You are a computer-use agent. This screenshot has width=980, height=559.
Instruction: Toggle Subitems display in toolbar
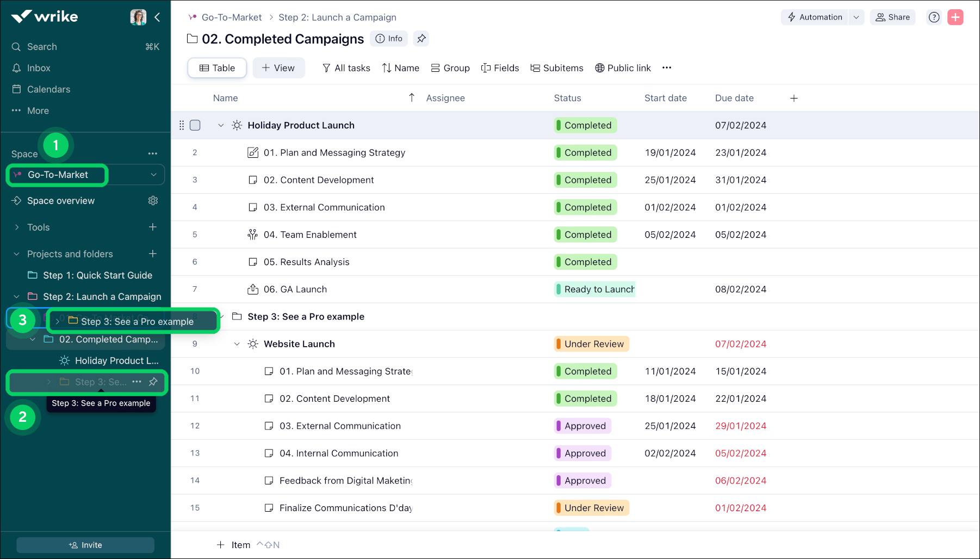point(557,68)
